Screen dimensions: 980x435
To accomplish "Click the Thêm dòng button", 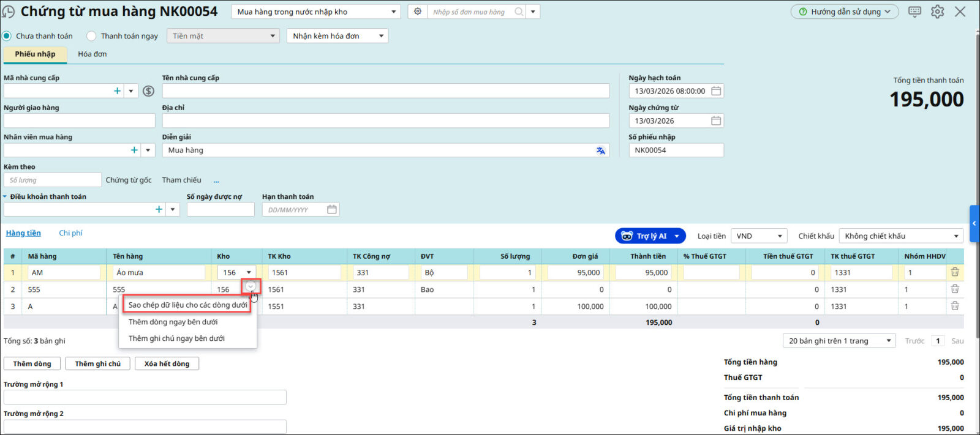I will tap(32, 363).
